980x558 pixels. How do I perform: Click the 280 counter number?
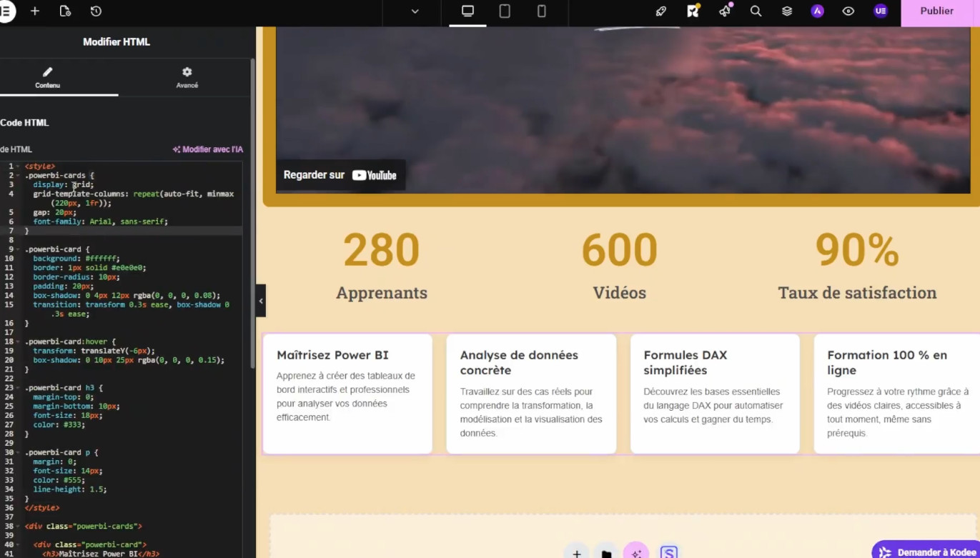382,250
